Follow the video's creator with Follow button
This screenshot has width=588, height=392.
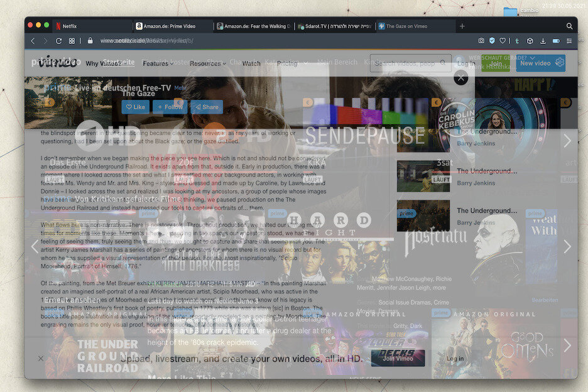(x=170, y=107)
